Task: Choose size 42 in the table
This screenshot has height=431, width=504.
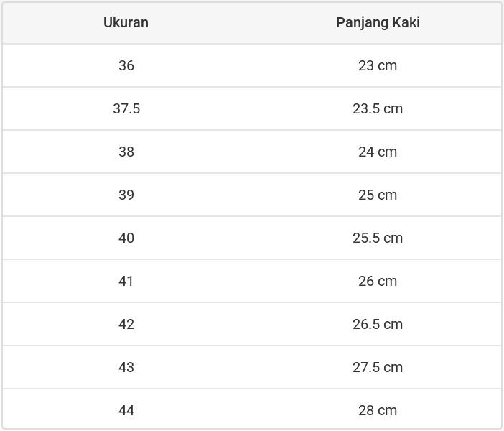Action: coord(126,324)
